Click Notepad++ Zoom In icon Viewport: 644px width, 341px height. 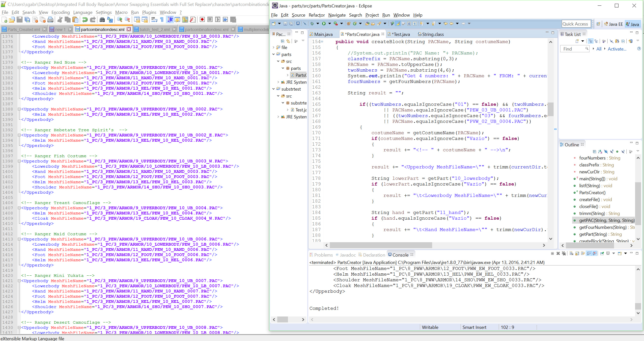120,20
